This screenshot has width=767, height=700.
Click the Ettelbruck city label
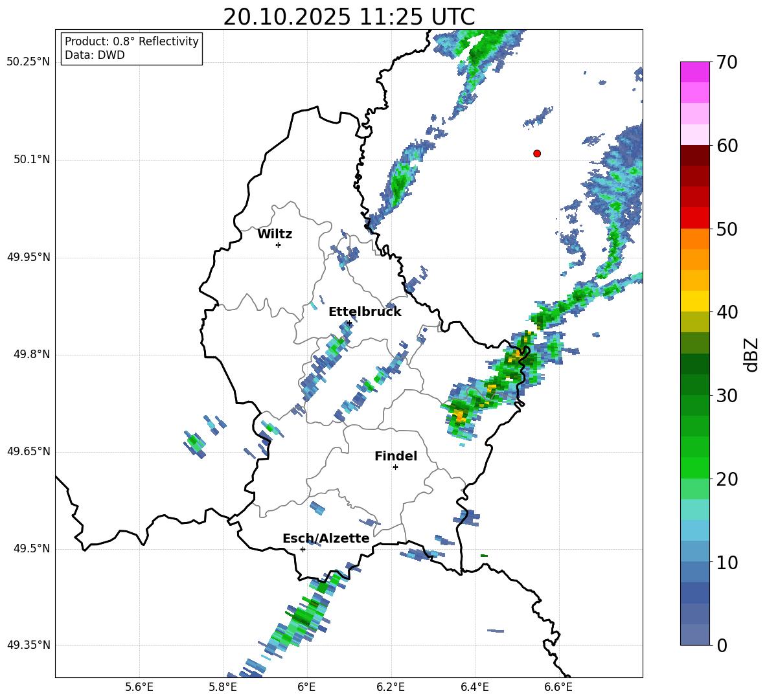pyautogui.click(x=365, y=312)
